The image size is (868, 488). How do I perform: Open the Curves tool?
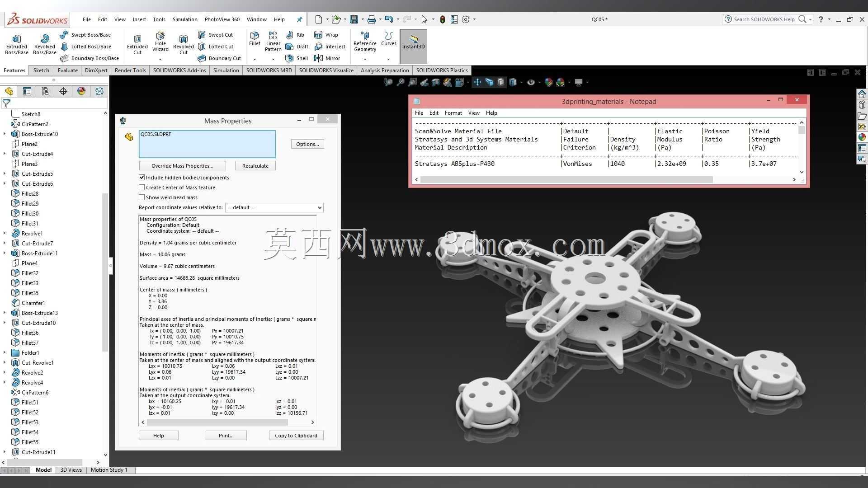pyautogui.click(x=388, y=39)
